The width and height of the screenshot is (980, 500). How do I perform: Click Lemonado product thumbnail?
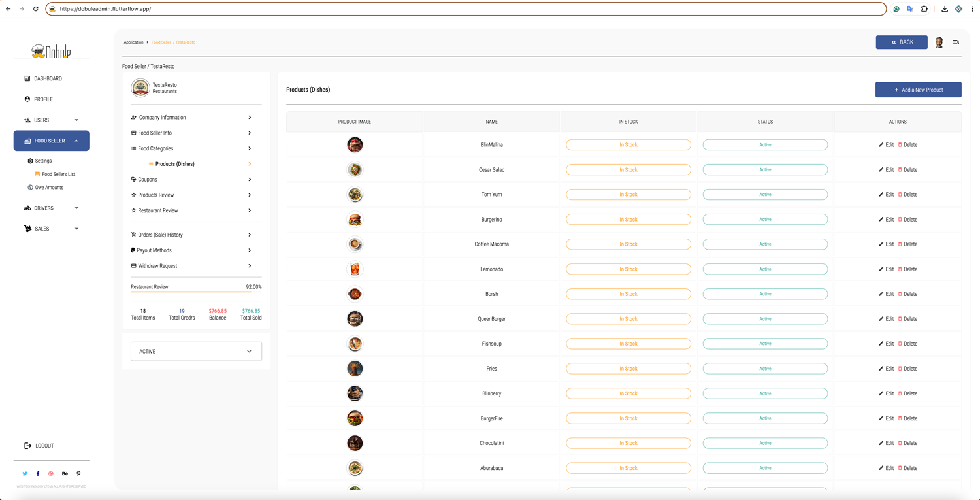pyautogui.click(x=355, y=269)
